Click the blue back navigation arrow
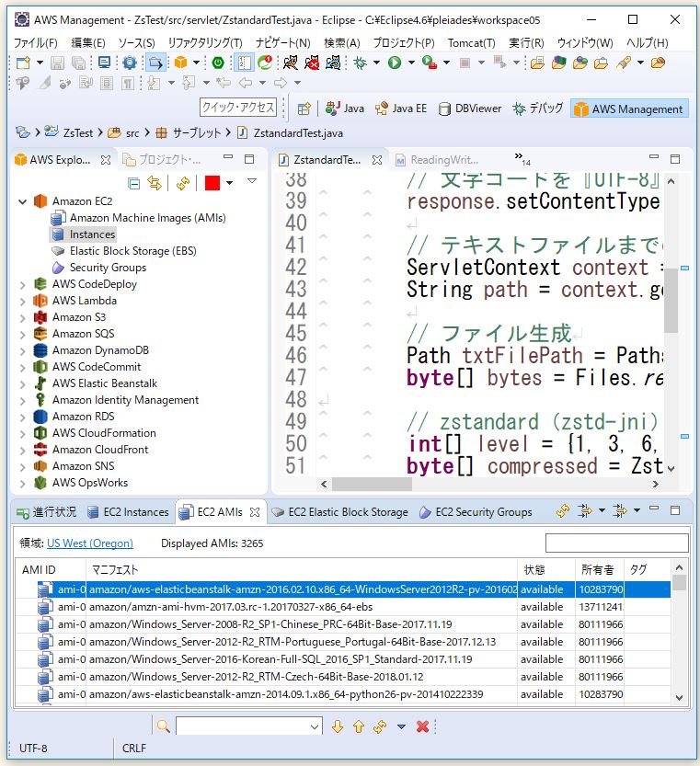 (x=246, y=83)
